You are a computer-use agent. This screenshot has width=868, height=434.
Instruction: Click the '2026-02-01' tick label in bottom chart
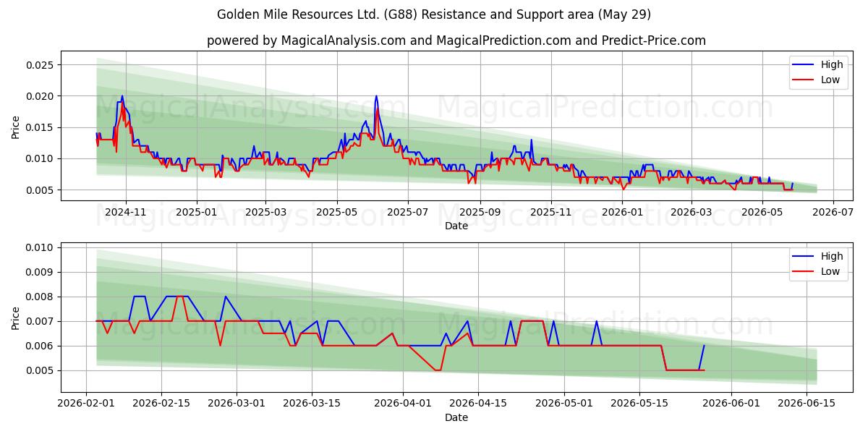[87, 404]
